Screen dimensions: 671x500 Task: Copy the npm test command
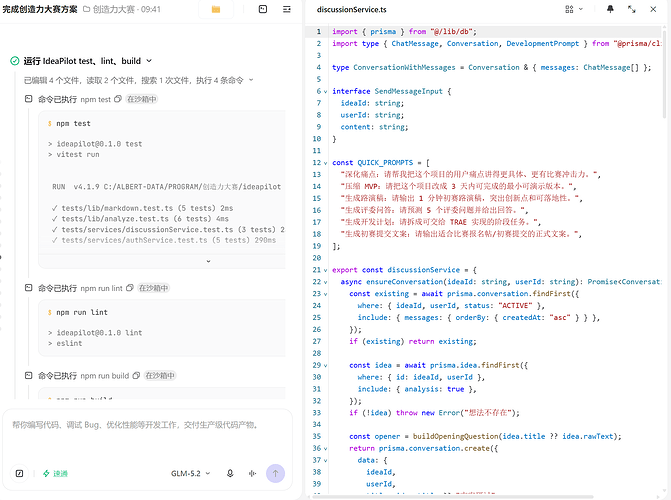[118, 99]
